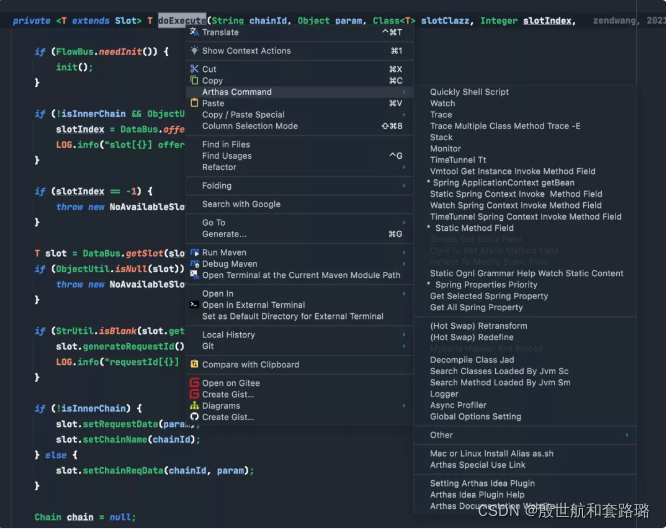Screen dimensions: 666x529
Task: Click the Copy icon in context menu
Action: pos(194,80)
